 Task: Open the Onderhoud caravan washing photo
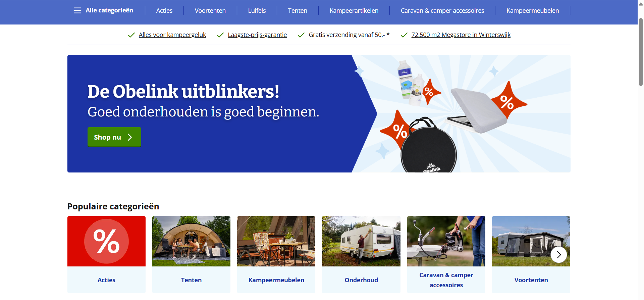point(361,241)
